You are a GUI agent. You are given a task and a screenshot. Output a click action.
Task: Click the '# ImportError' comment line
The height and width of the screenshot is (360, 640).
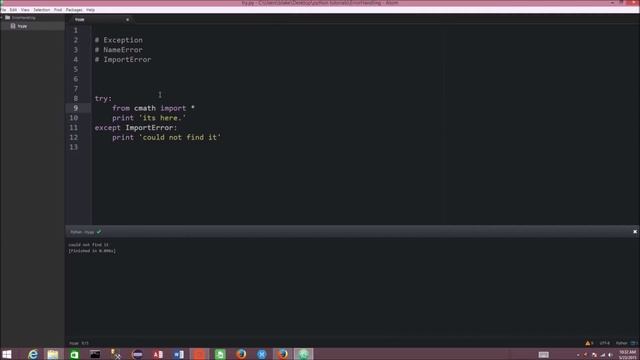tap(123, 60)
